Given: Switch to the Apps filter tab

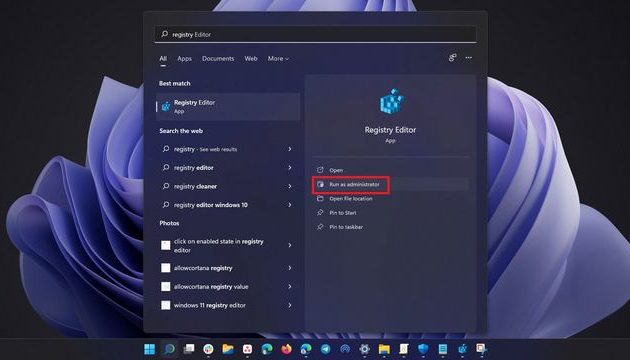Looking at the screenshot, I should [x=184, y=59].
